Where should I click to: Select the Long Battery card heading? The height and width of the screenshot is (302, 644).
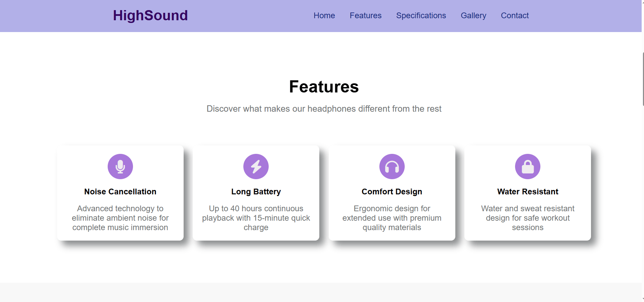click(256, 192)
